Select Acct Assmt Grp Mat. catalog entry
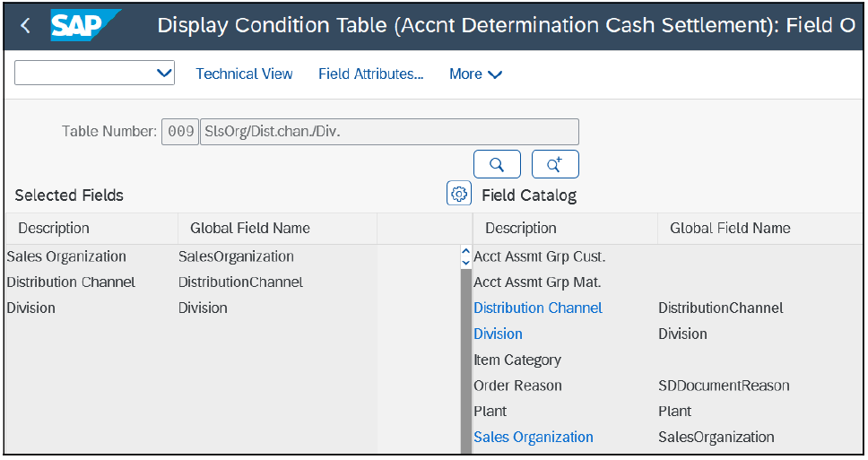This screenshot has height=460, width=868. (537, 282)
